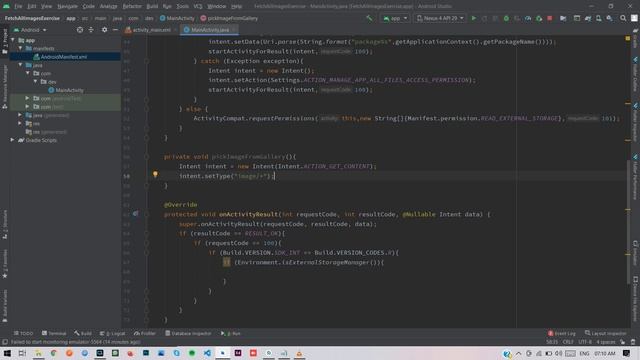Toggle the Favorites side tool window

pos(5,264)
